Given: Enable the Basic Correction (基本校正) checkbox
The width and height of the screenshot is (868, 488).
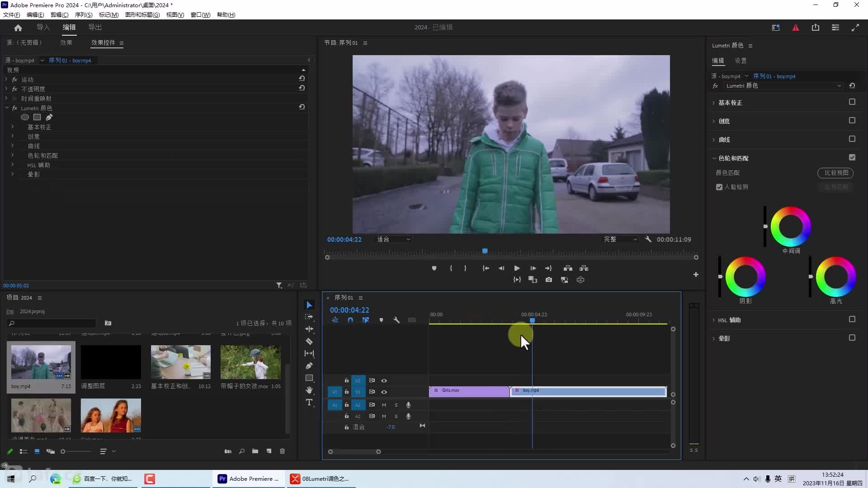Looking at the screenshot, I should (x=852, y=102).
